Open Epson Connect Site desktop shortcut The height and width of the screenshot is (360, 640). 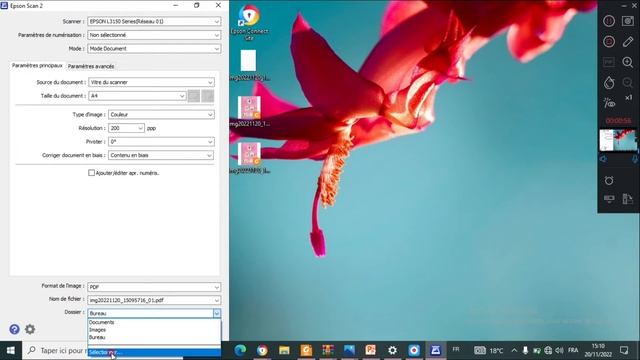coord(249,22)
